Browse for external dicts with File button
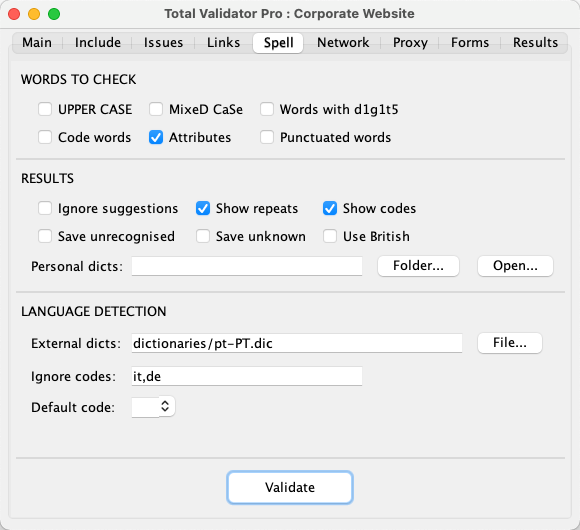Viewport: 580px width, 530px height. 510,343
